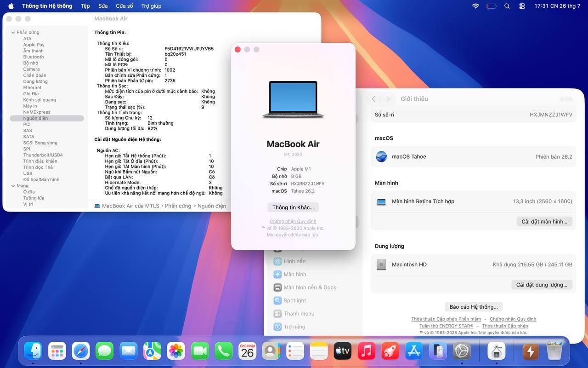Open the Apple menu
This screenshot has height=368, width=588.
[x=11, y=6]
